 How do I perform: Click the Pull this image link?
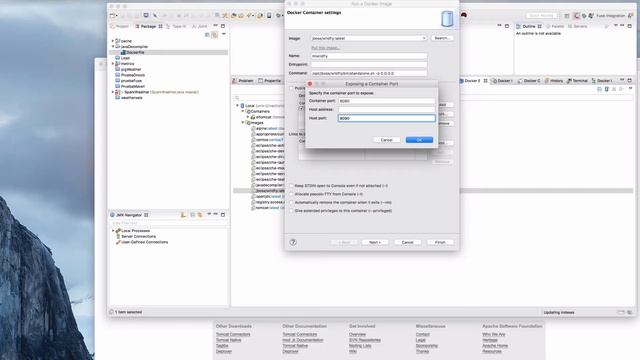325,48
